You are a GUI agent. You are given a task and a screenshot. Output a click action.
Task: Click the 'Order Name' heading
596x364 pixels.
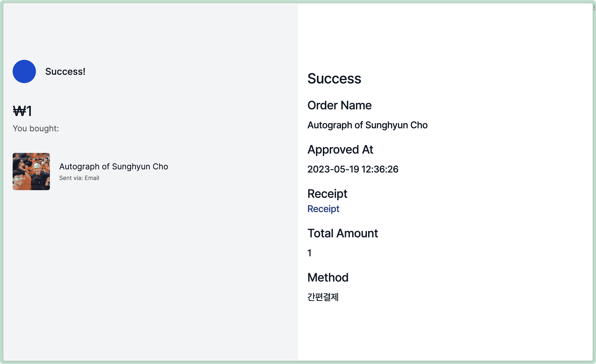[339, 105]
